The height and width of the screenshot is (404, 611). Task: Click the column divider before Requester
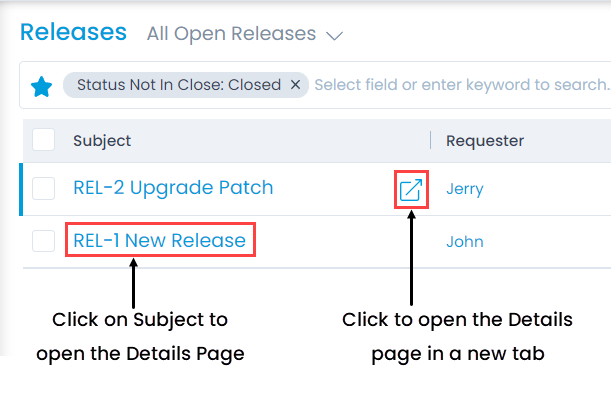click(x=430, y=140)
